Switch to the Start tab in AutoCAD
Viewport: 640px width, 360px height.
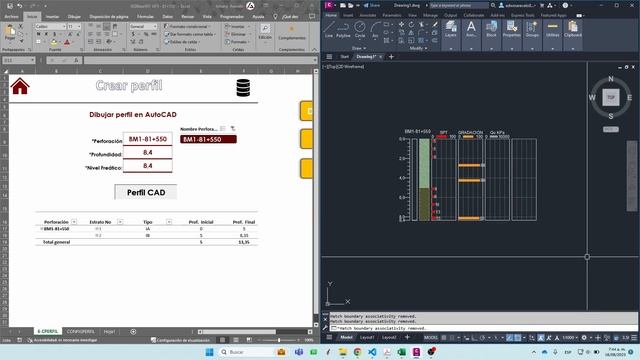coord(344,57)
